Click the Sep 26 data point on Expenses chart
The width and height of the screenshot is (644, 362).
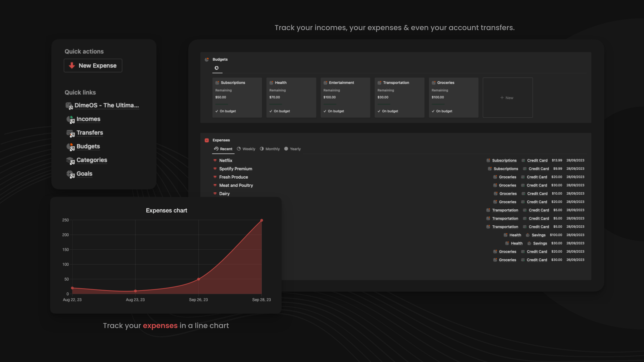coord(199,279)
